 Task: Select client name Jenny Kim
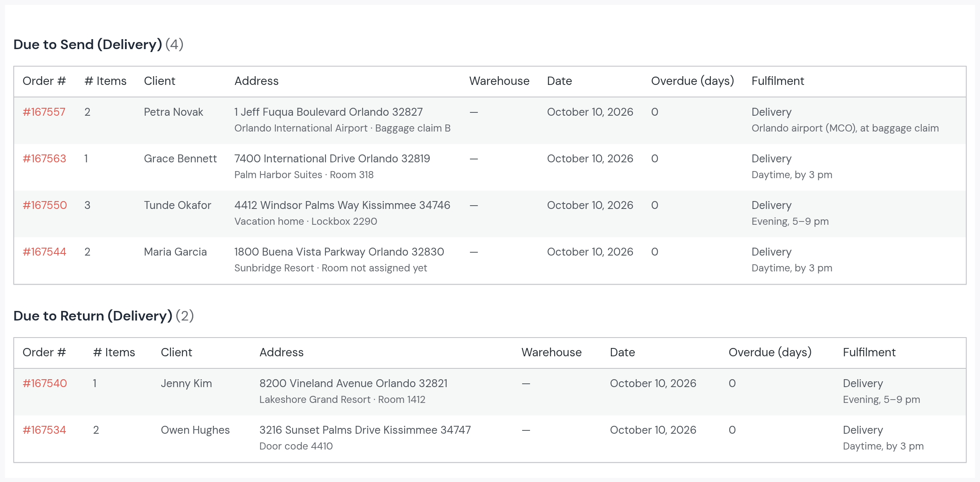click(x=186, y=383)
